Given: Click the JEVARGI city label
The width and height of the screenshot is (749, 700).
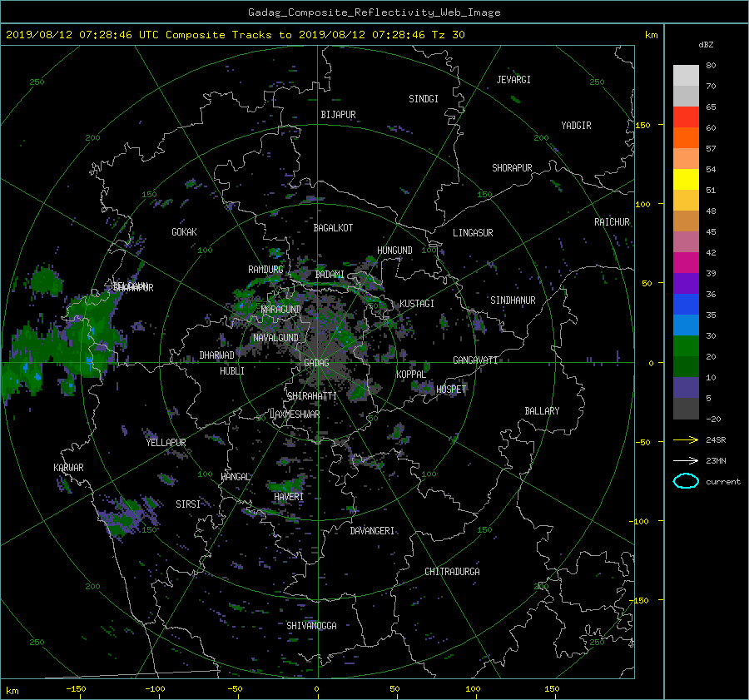Looking at the screenshot, I should coord(513,79).
